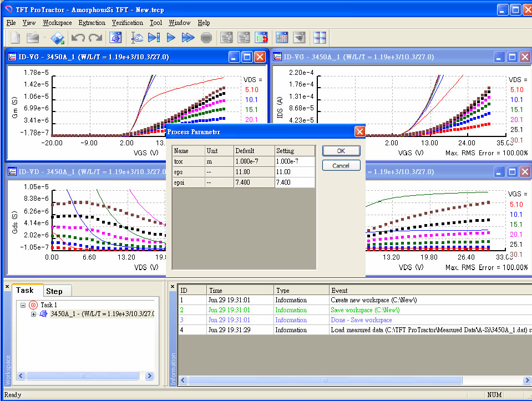This screenshot has width=532, height=401.
Task: Close the Workspace panel with its X
Action: click(7, 286)
